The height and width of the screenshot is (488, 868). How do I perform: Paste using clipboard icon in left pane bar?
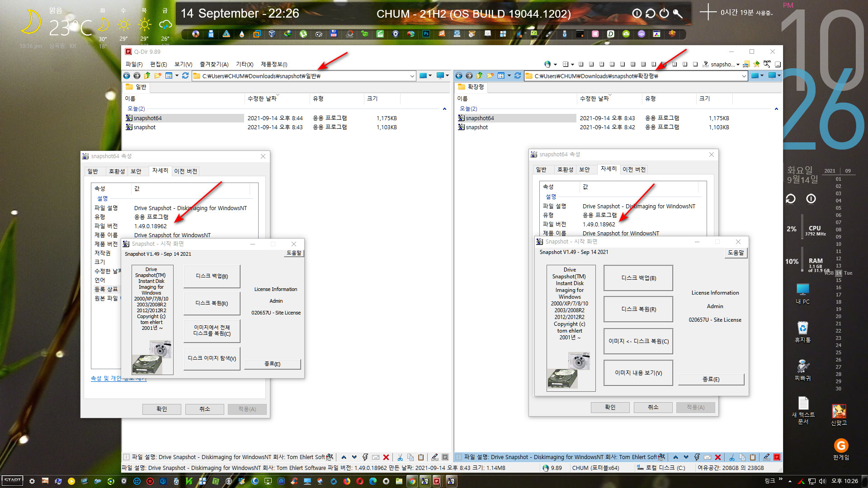pyautogui.click(x=421, y=457)
